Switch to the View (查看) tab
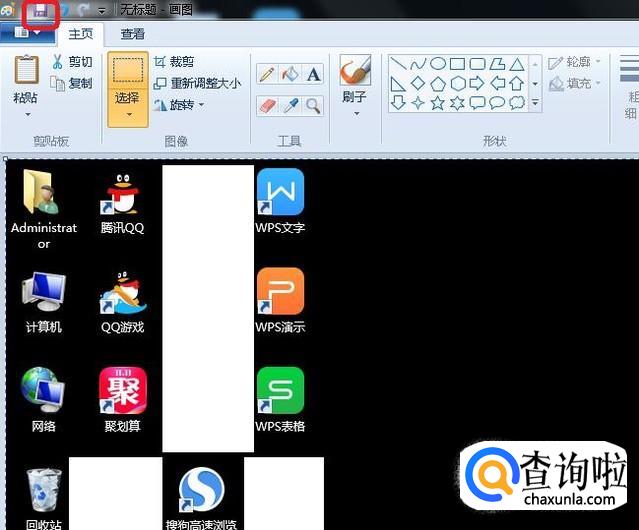 pos(132,34)
